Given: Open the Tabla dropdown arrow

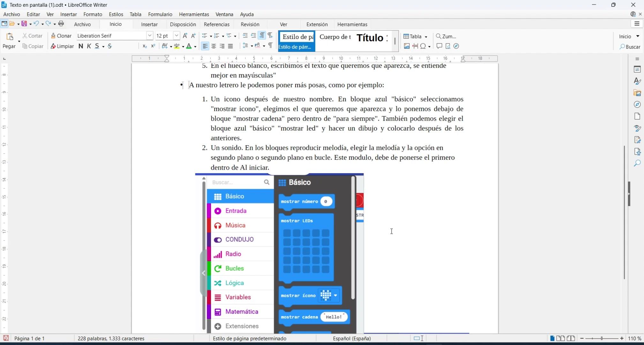Looking at the screenshot, I should [426, 37].
